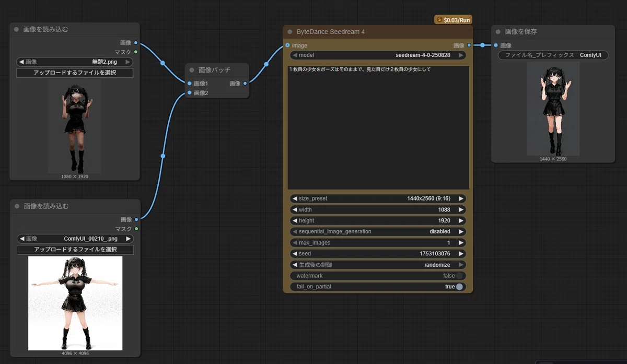Select the saved 1440 × 2560 output preview
This screenshot has height=364, width=627.
[553, 109]
